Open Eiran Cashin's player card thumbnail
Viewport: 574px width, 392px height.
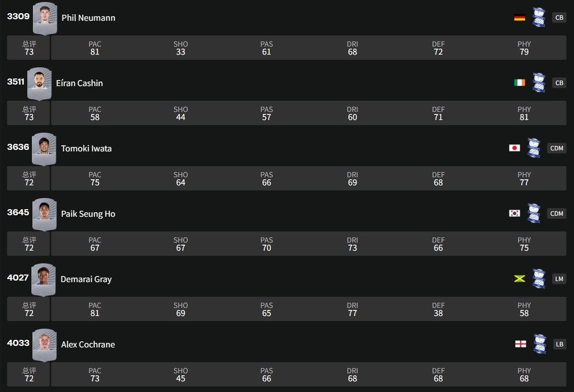pos(39,84)
